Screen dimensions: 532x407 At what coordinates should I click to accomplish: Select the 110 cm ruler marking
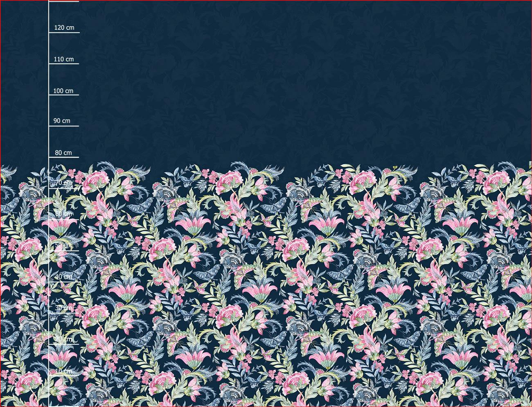click(64, 59)
